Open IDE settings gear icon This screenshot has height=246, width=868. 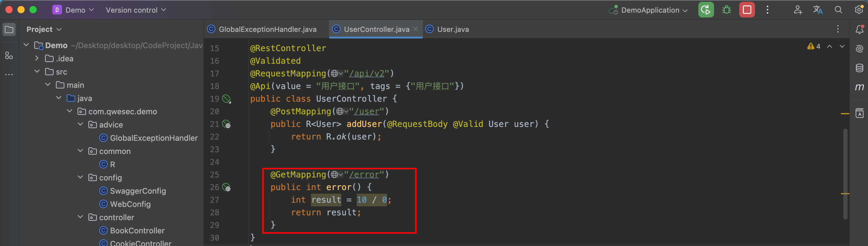[859, 10]
